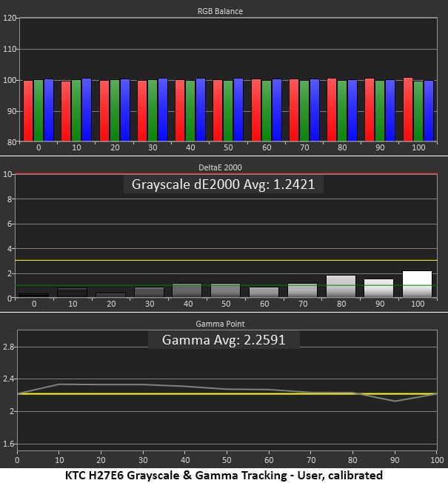Click the RGB Balance chart title
The height and width of the screenshot is (483, 448).
(220, 11)
